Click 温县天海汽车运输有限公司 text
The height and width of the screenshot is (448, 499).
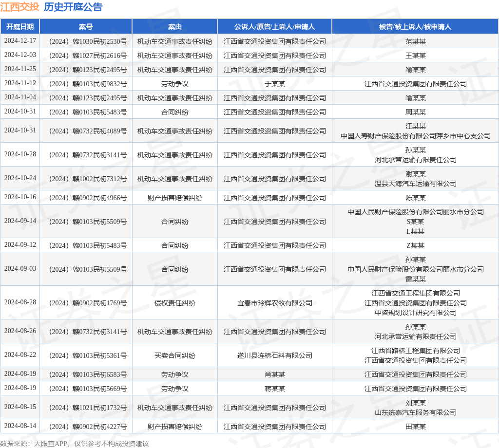416,184
